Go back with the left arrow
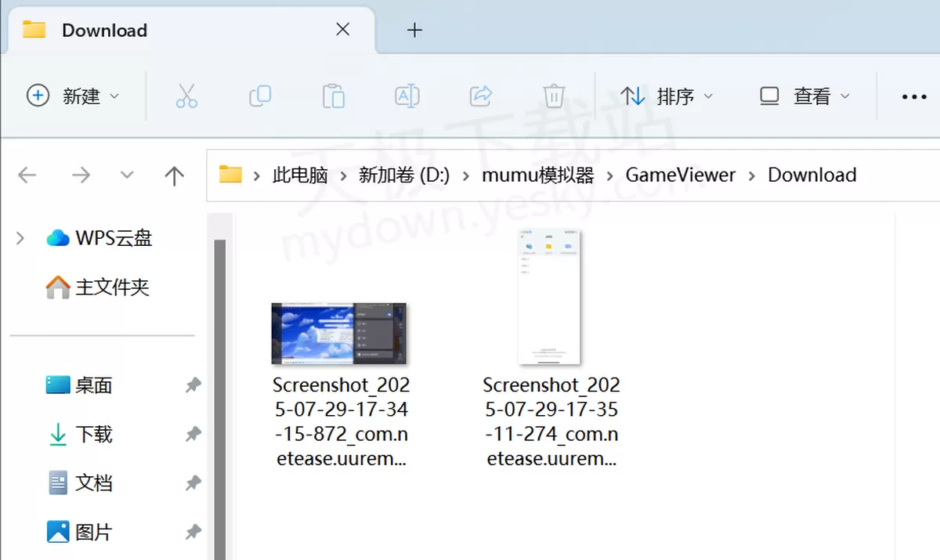 tap(27, 175)
